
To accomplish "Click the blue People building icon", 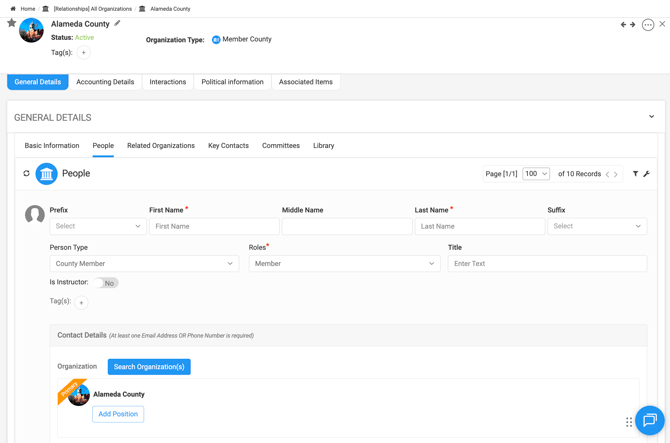I will click(46, 174).
